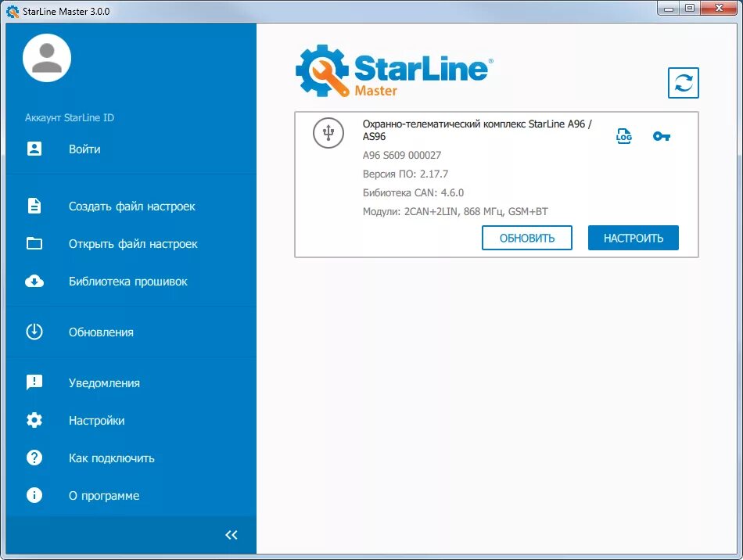
Task: Click the document icon next to Создать файл настроек
Action: [x=33, y=206]
